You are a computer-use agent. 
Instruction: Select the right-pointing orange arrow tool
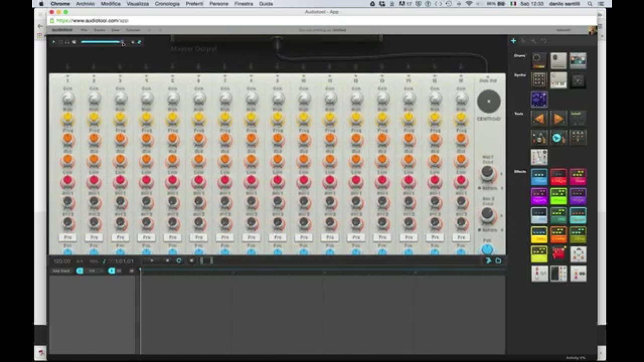pos(558,119)
